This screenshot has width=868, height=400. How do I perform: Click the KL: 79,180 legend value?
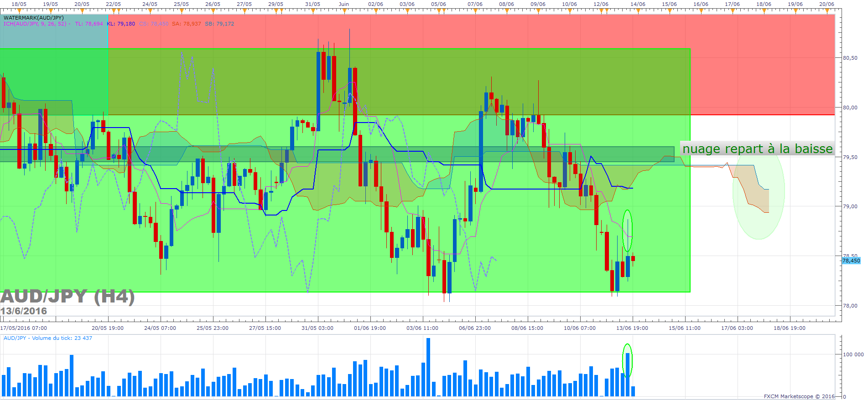pyautogui.click(x=121, y=24)
